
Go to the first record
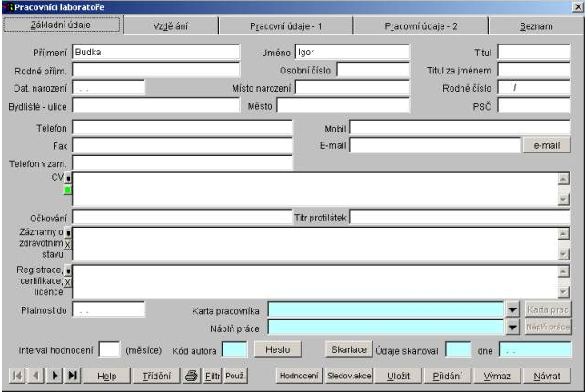[x=18, y=375]
